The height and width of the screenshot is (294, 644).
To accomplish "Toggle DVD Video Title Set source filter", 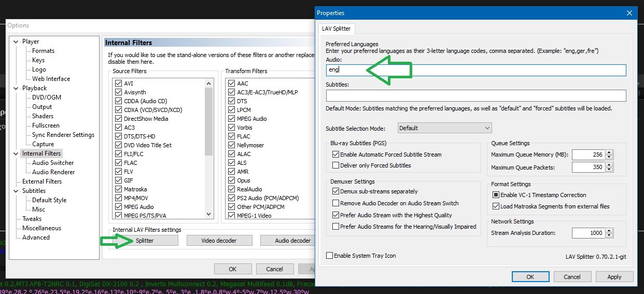I will pyautogui.click(x=119, y=145).
